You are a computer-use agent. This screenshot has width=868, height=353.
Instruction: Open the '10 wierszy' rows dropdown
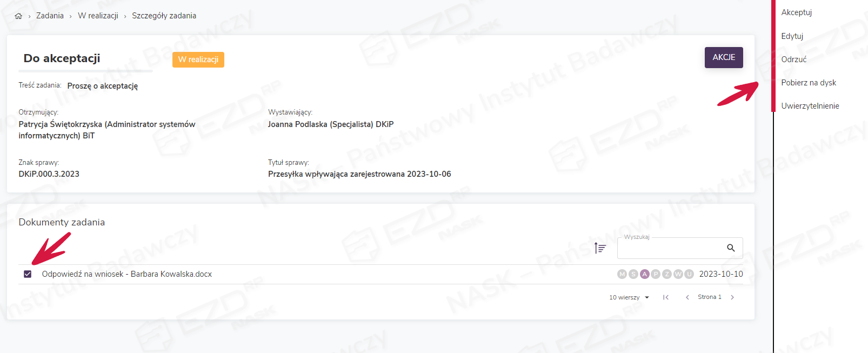tap(629, 297)
